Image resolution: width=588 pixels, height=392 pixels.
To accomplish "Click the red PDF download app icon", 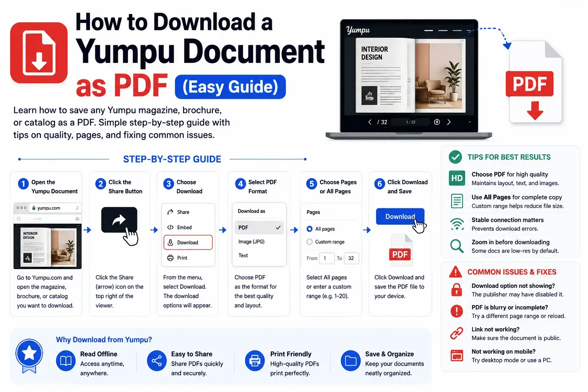I will [39, 53].
